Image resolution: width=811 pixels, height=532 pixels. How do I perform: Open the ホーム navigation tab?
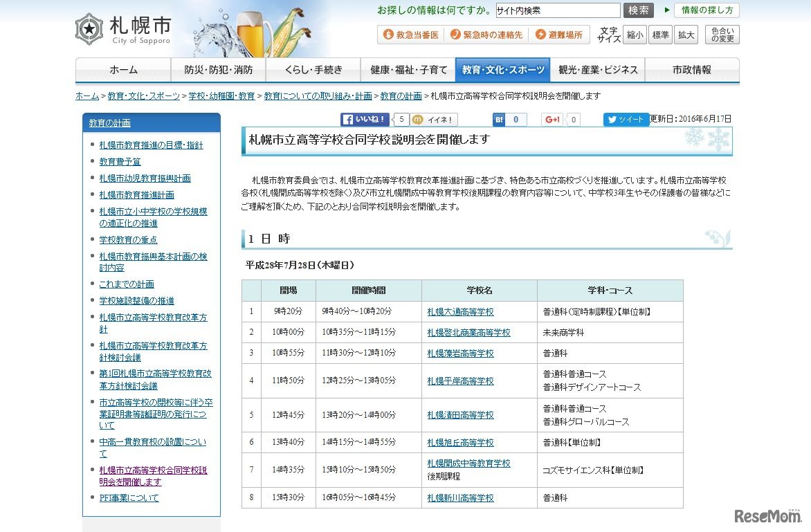pyautogui.click(x=122, y=69)
